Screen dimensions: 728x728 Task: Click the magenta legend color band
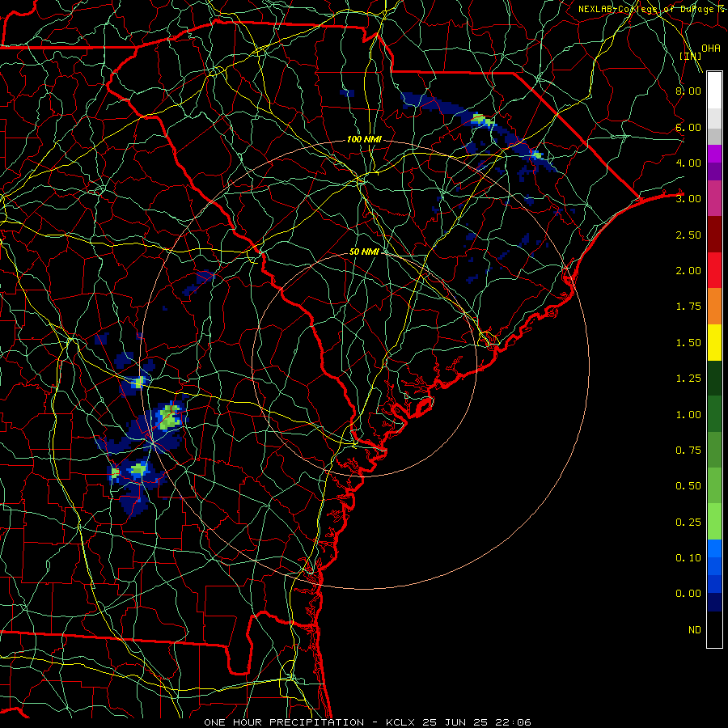point(714,154)
